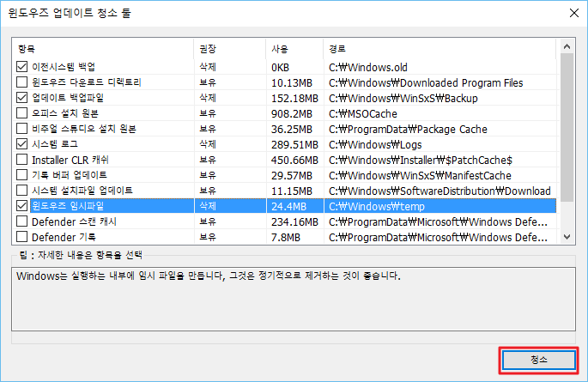Click the description text about 임시 파일
The height and width of the screenshot is (382, 588).
(x=209, y=276)
